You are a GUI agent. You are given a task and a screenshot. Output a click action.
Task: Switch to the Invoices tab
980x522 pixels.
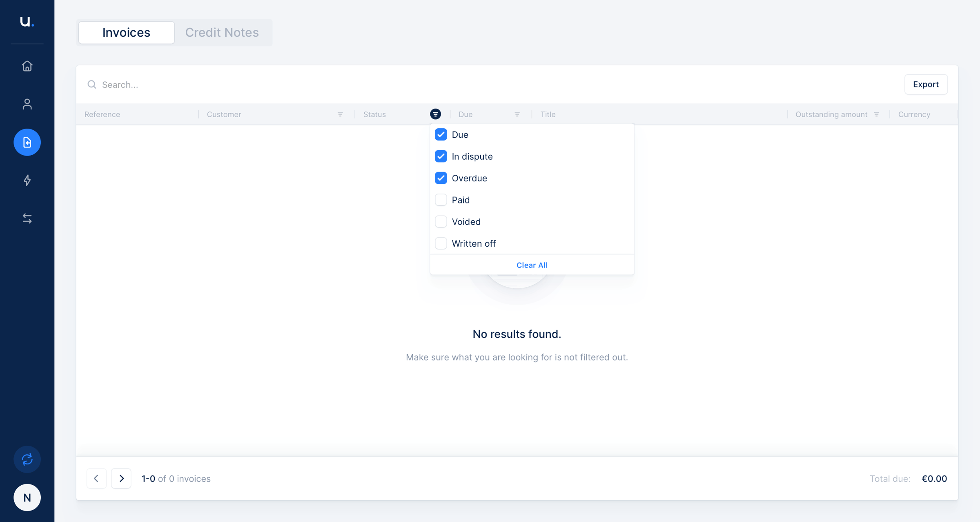126,32
